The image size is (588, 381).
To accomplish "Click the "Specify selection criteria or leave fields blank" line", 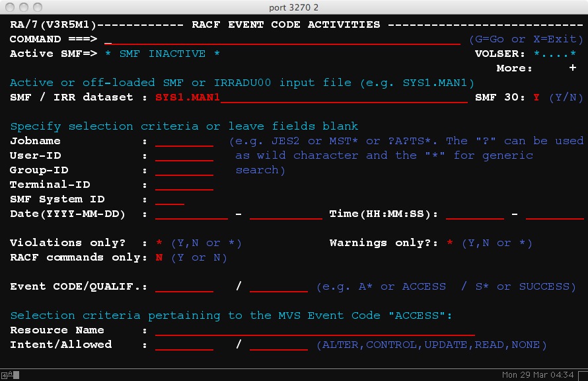I will [184, 126].
